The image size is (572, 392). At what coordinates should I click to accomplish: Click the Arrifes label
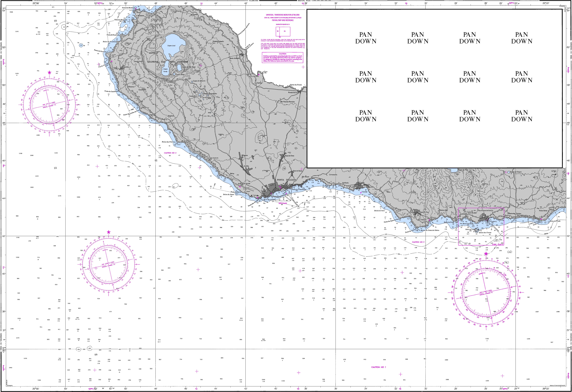click(x=246, y=166)
